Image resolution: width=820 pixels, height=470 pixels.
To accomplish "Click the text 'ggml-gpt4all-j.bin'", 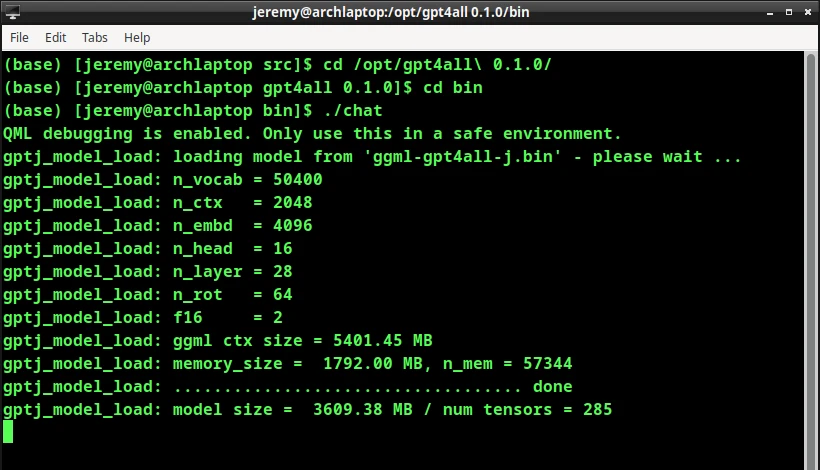I will (x=467, y=157).
